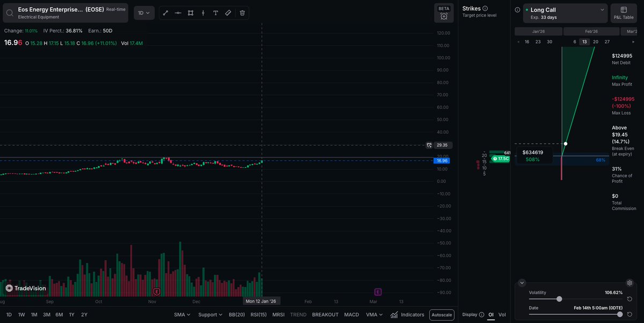Choose expiration date 27
Viewport: 644px width, 323px height.
(x=607, y=42)
